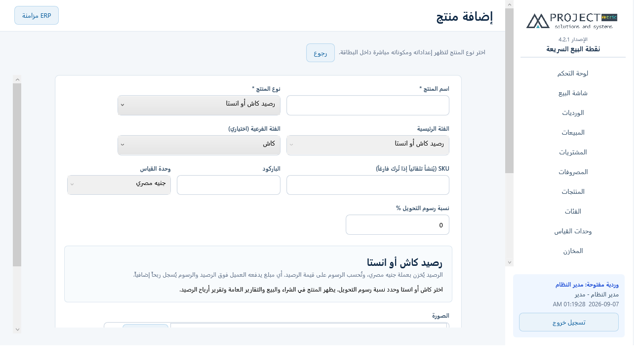Click the Project Metric logo

pos(572,21)
